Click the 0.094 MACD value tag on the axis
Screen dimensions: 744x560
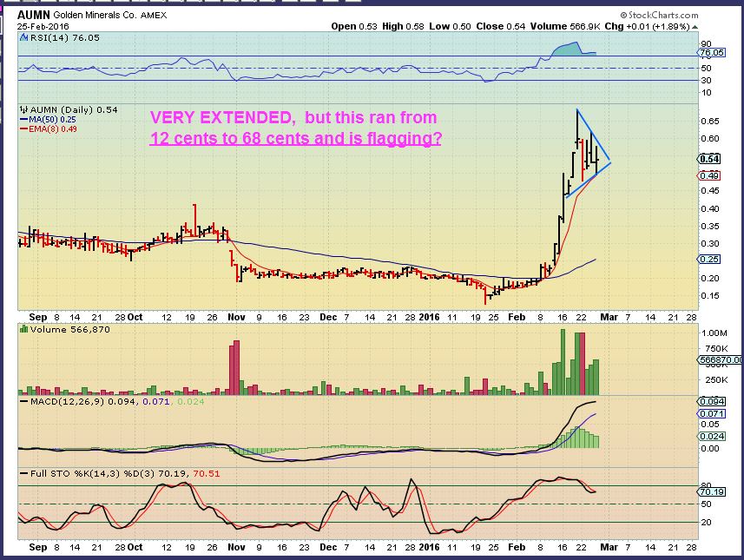(x=712, y=401)
